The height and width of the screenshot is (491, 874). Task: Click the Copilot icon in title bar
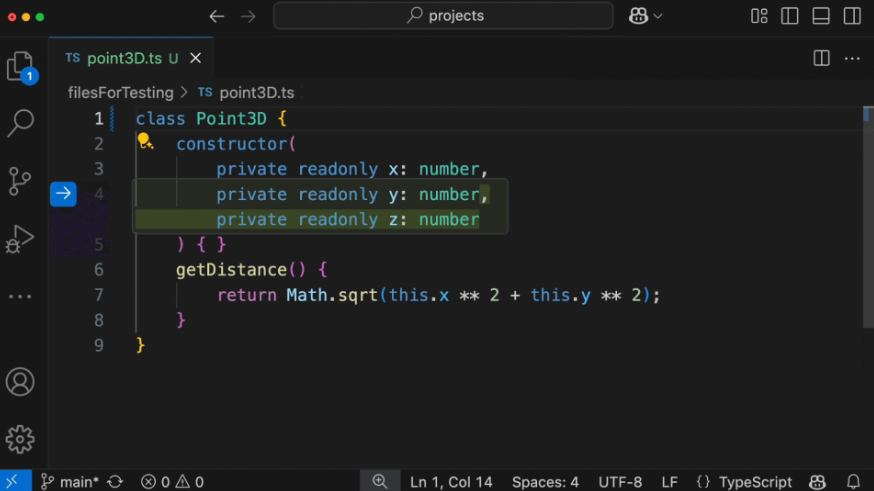coord(638,16)
